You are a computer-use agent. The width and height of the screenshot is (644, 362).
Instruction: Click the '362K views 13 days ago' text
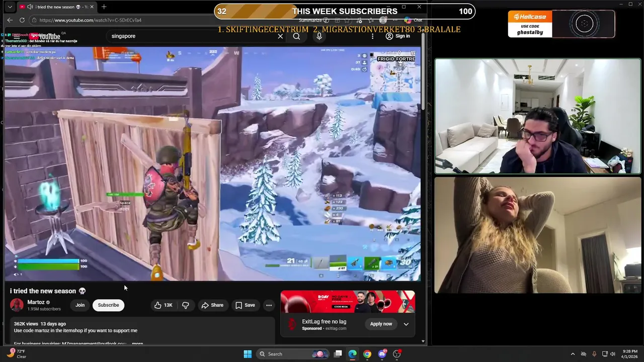(40, 324)
